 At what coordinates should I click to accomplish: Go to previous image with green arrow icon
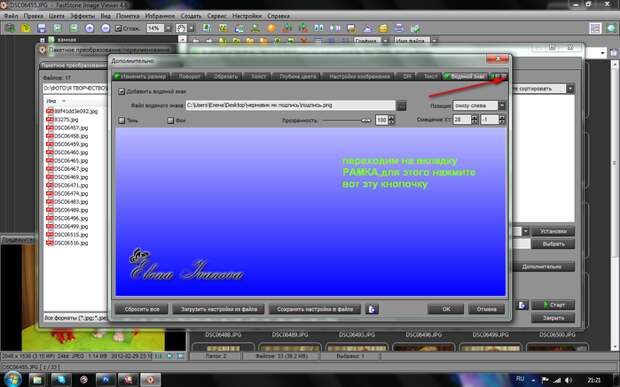58,28
